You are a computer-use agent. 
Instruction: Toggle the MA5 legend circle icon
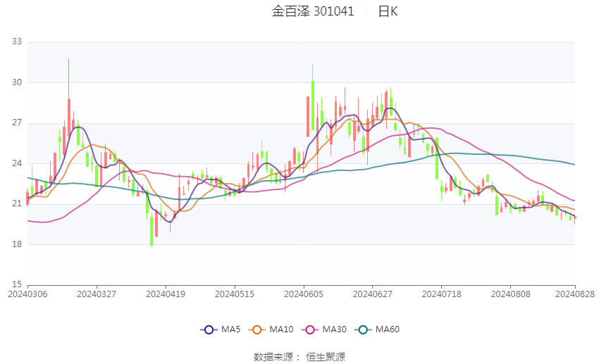click(x=209, y=330)
